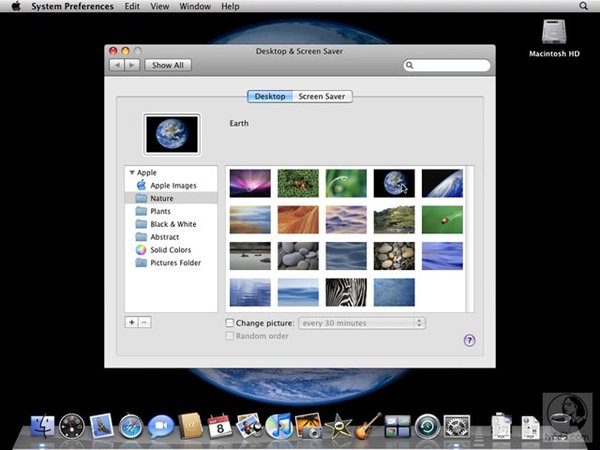Open the every 30 minutes dropdown

click(362, 323)
